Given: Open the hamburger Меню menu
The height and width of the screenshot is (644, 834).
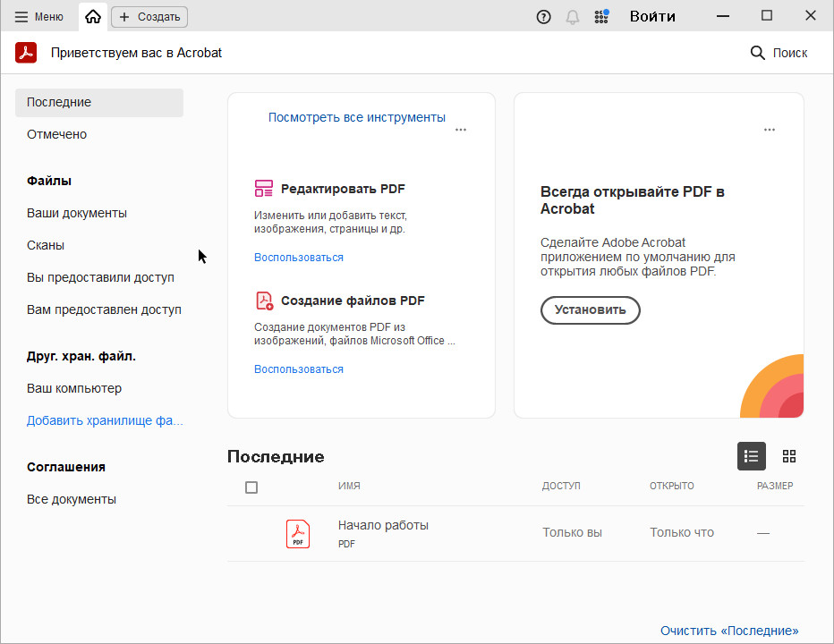Looking at the screenshot, I should 38,16.
